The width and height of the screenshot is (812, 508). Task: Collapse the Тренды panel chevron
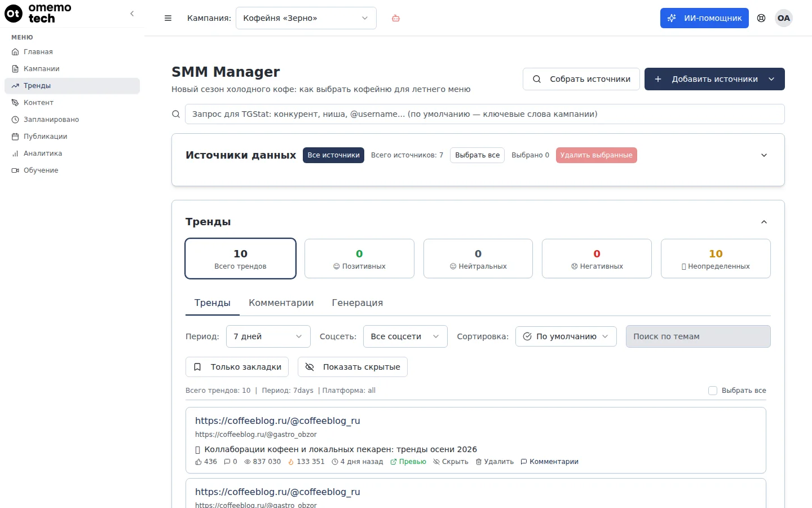(x=764, y=222)
